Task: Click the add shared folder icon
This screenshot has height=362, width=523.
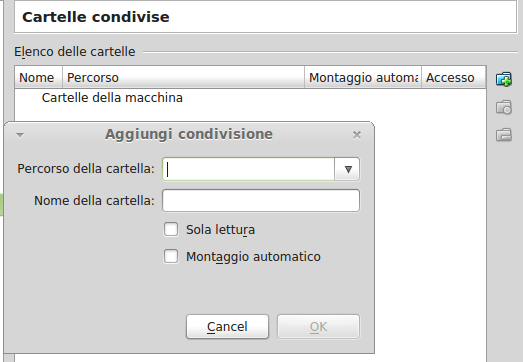Action: pyautogui.click(x=504, y=79)
